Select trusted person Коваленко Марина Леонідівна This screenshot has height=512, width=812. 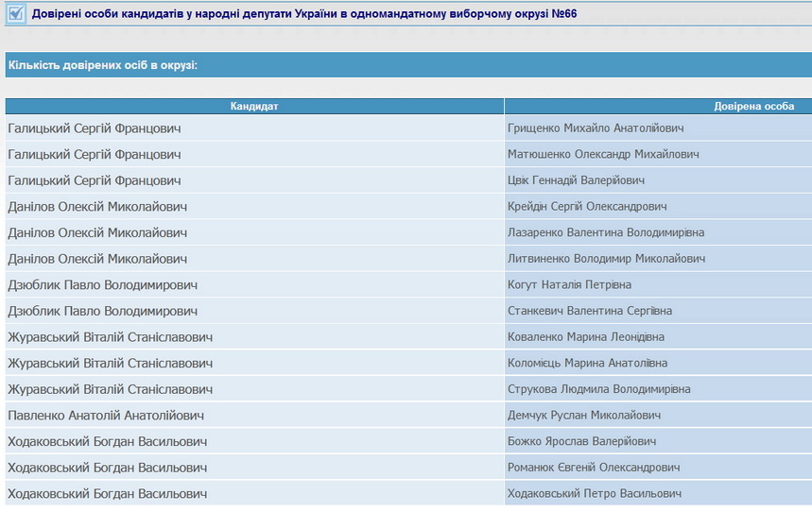(x=586, y=337)
